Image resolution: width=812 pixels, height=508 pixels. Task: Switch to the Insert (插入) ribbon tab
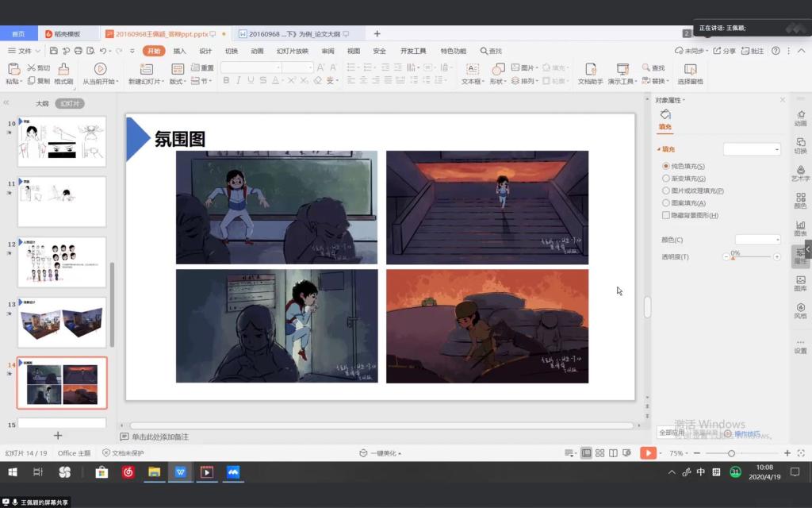coord(179,51)
